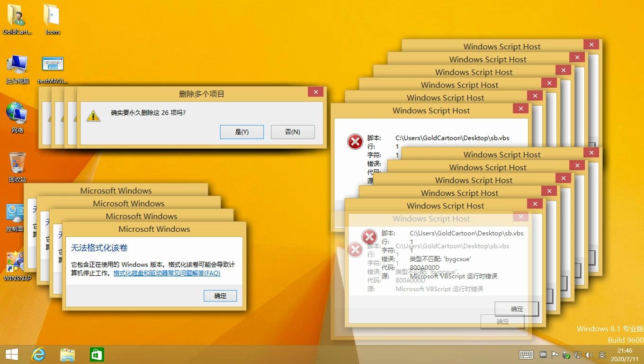The height and width of the screenshot is (364, 644).
Task: Click Safely Remove Hardware tray icon
Action: [x=566, y=355]
